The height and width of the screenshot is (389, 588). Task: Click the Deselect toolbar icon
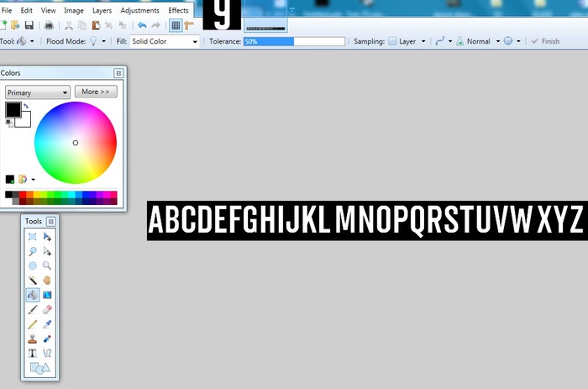pyautogui.click(x=123, y=25)
